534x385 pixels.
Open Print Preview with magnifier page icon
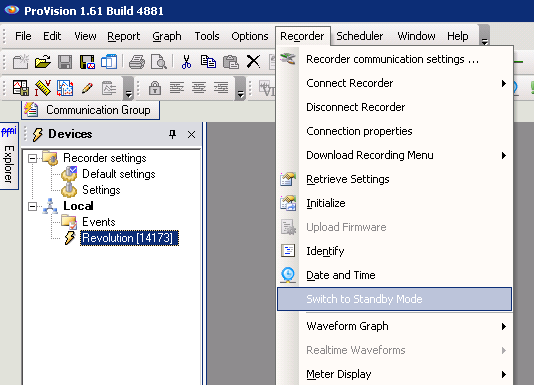[159, 62]
